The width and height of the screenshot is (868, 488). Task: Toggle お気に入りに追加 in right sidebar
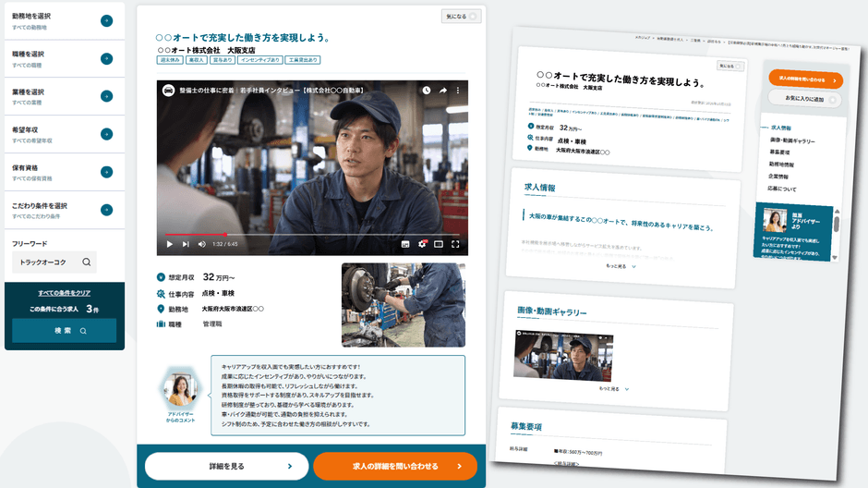(x=804, y=99)
